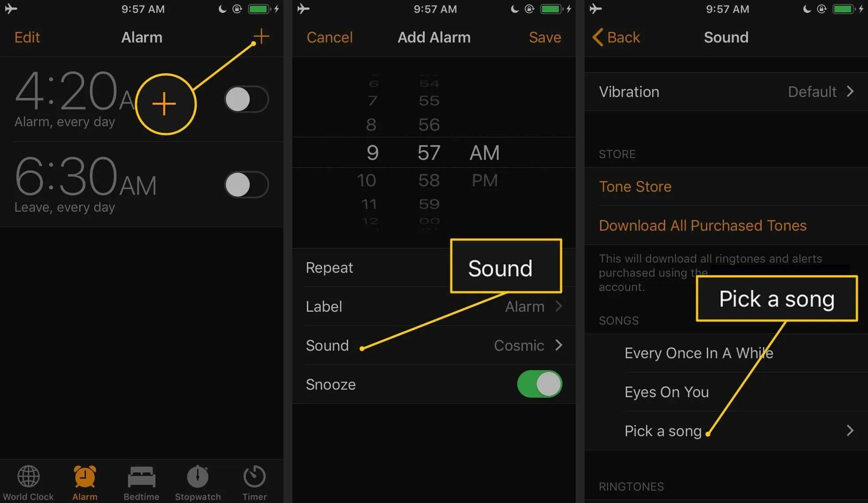
Task: Tap the Tone Store link
Action: (635, 186)
